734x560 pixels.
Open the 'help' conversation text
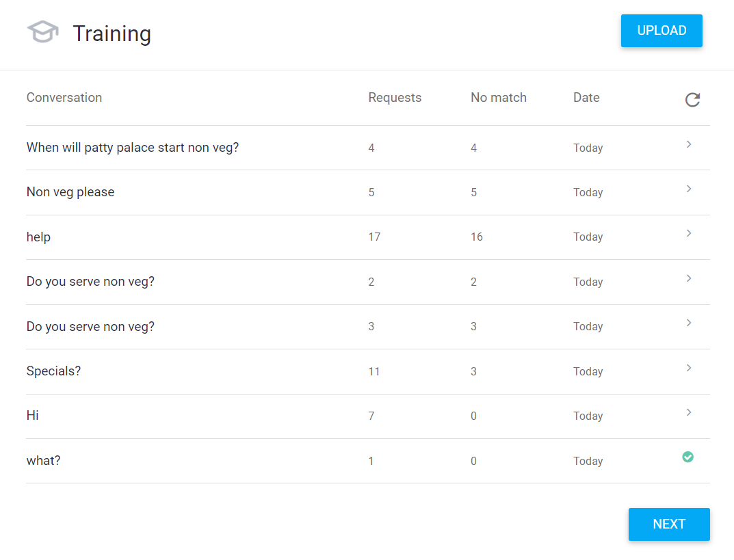(38, 237)
